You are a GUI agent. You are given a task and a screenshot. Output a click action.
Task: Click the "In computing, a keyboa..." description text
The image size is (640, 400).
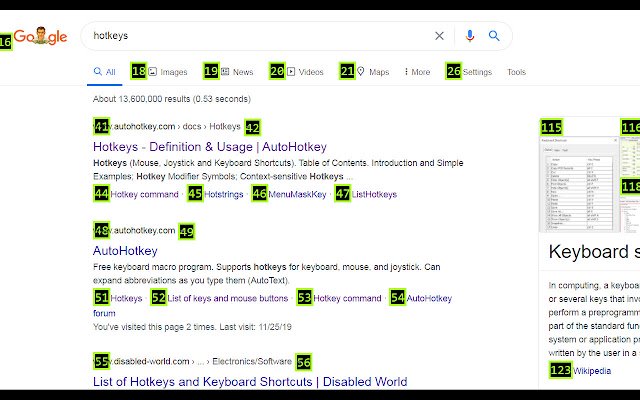[x=594, y=319]
